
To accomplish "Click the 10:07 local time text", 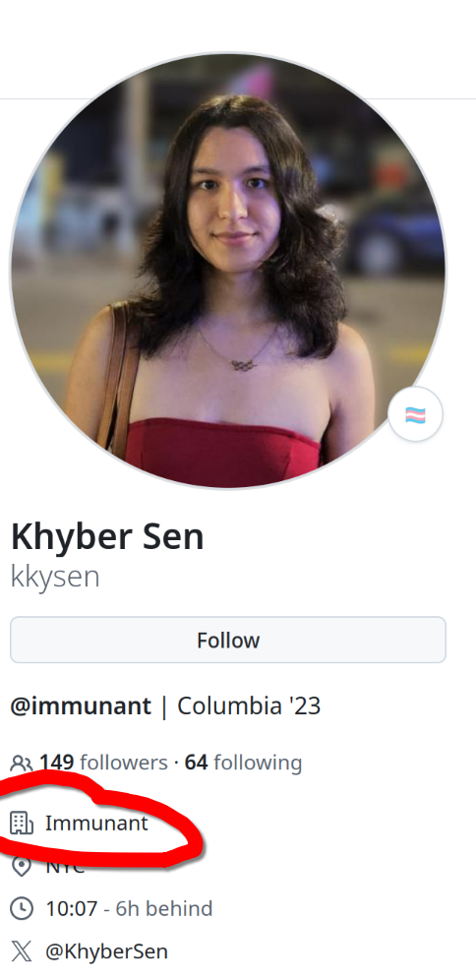I will pyautogui.click(x=71, y=908).
